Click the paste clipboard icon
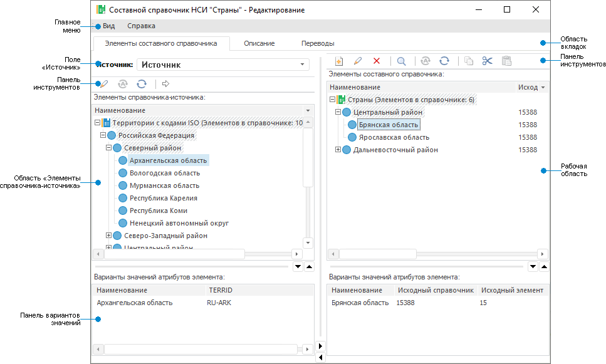The width and height of the screenshot is (606, 364). click(506, 61)
